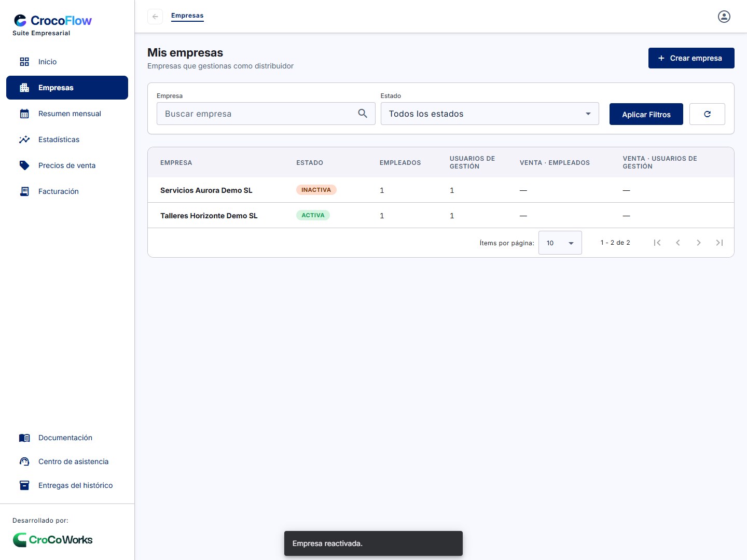
Task: Click the Empresas building icon
Action: [x=24, y=88]
